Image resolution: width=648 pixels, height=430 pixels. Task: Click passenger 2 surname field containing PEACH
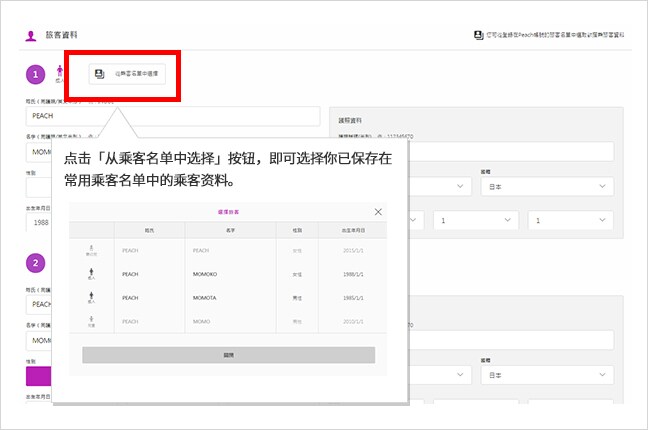point(39,304)
